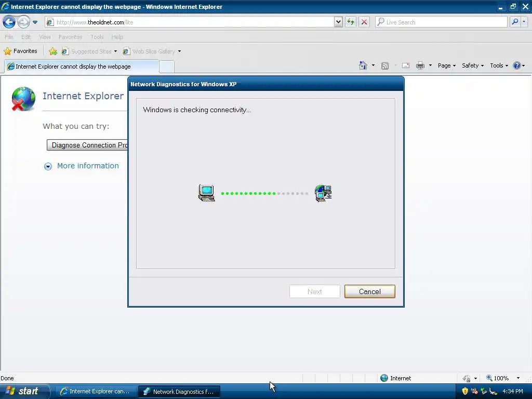Select the 'Internet Explorer cannot display' tab
Image resolution: width=532 pixels, height=399 pixels.
point(82,66)
